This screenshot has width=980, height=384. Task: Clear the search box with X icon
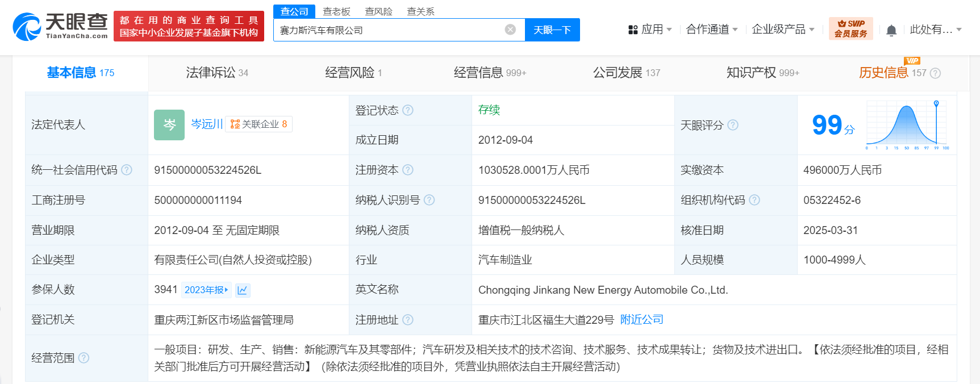[x=510, y=30]
